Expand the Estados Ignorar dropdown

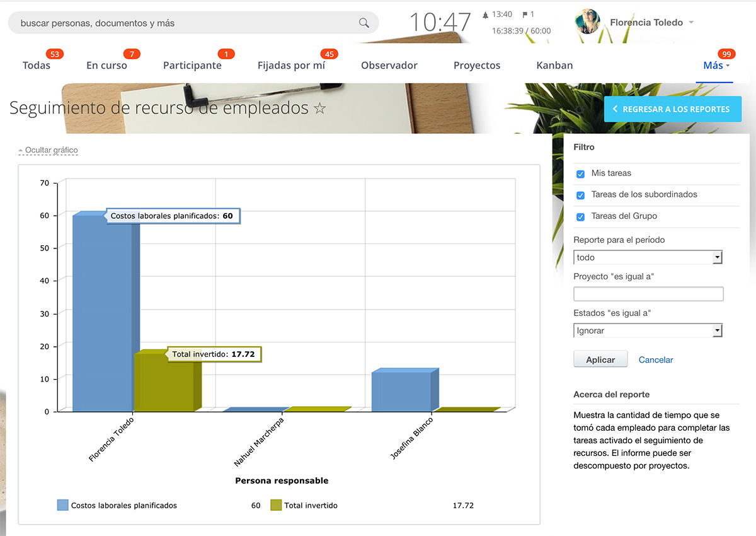tap(716, 331)
